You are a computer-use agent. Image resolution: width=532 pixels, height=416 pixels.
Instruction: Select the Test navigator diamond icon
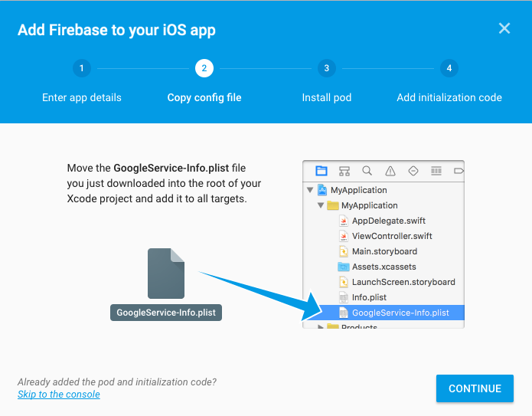click(413, 171)
